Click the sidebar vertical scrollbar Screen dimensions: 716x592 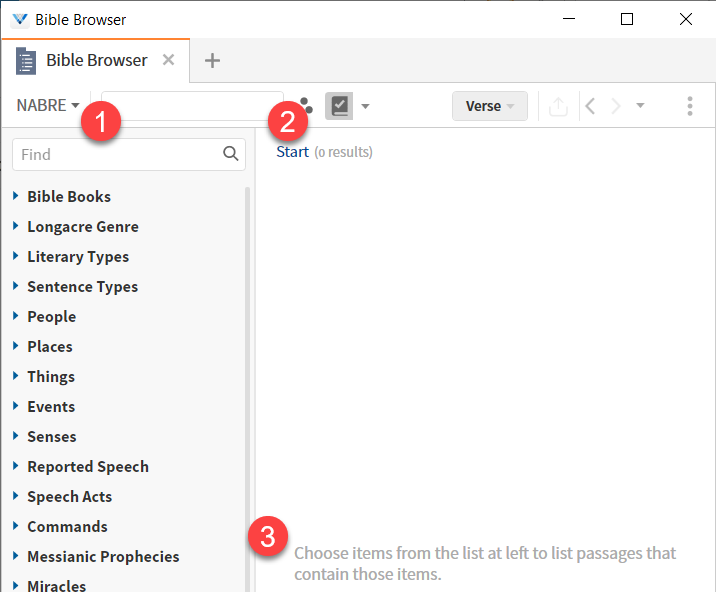click(247, 389)
